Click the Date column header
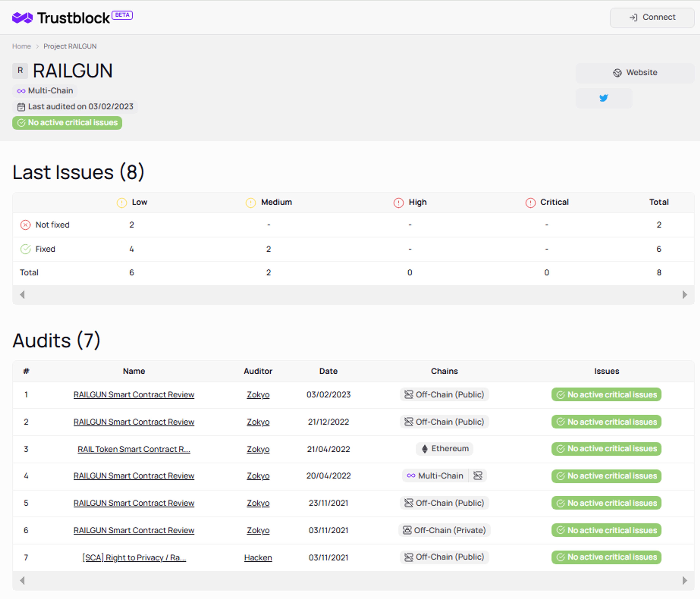700x599 pixels. click(x=328, y=371)
